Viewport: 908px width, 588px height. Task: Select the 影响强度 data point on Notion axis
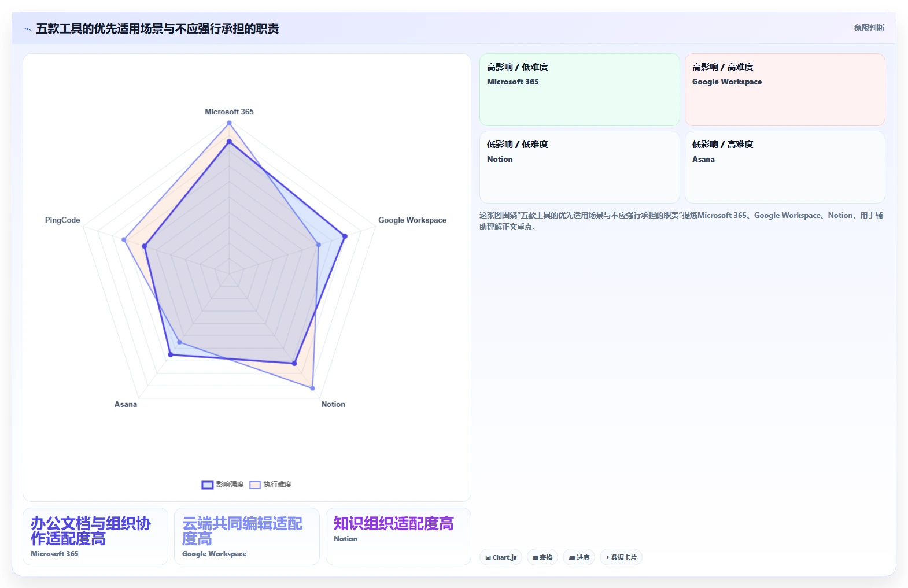point(294,363)
